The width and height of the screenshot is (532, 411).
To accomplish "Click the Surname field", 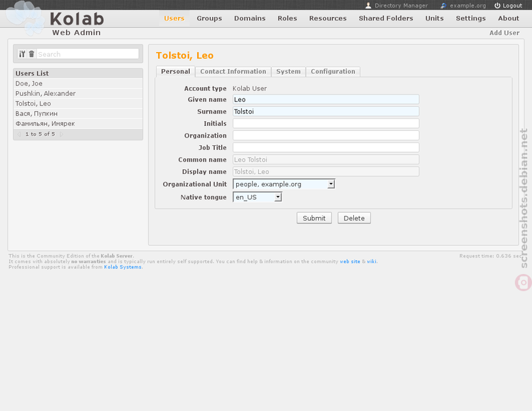I will [x=326, y=112].
